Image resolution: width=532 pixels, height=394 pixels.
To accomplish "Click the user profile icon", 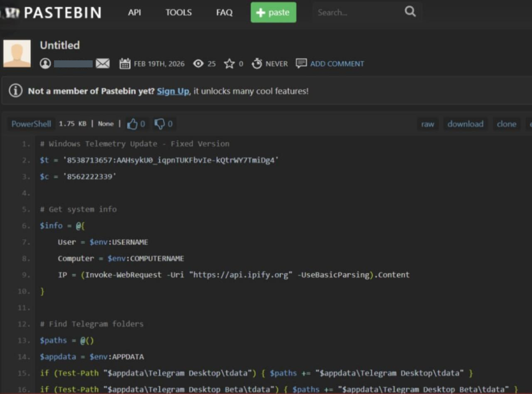I will click(45, 63).
